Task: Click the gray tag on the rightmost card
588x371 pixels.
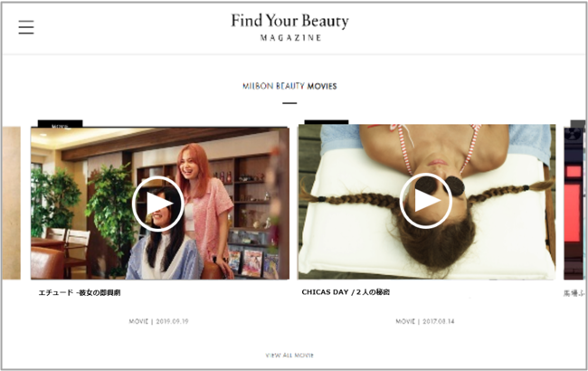Action: tap(578, 124)
